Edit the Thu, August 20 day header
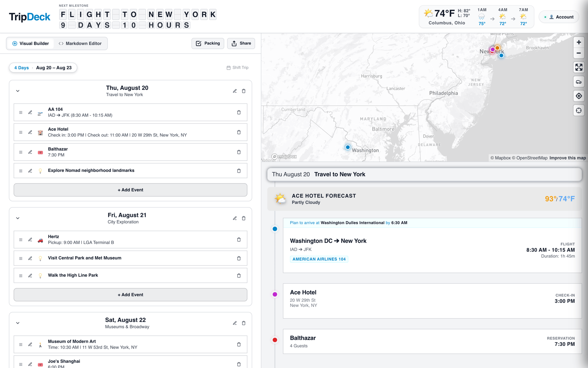Viewport: 588px width, 368px height. [235, 91]
